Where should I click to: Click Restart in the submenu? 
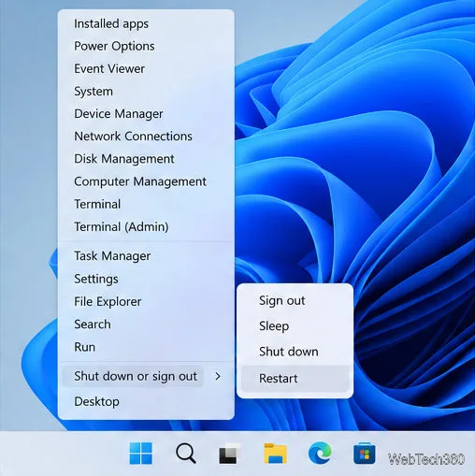295,379
